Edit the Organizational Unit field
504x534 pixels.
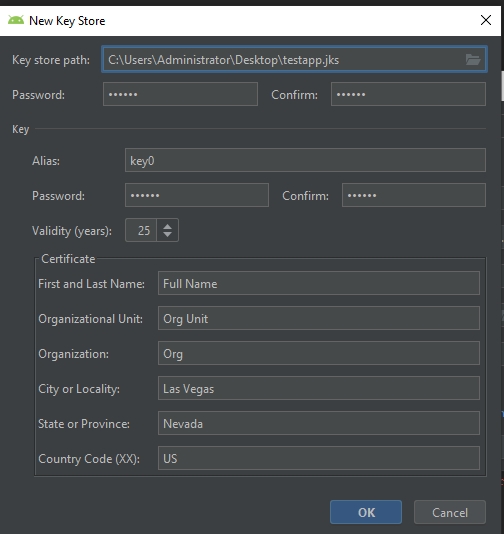(319, 318)
